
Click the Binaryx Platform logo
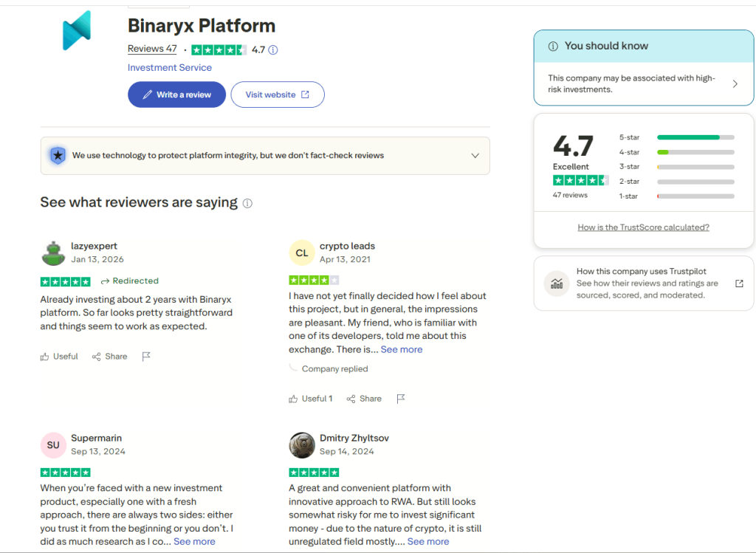(x=77, y=30)
